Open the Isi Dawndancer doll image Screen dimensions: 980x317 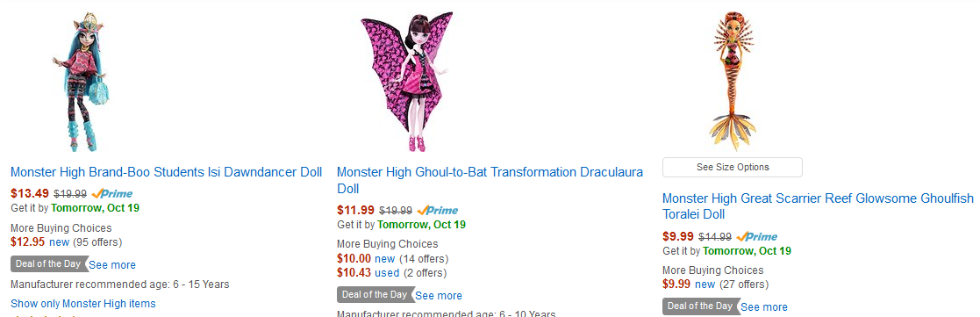[x=83, y=82]
